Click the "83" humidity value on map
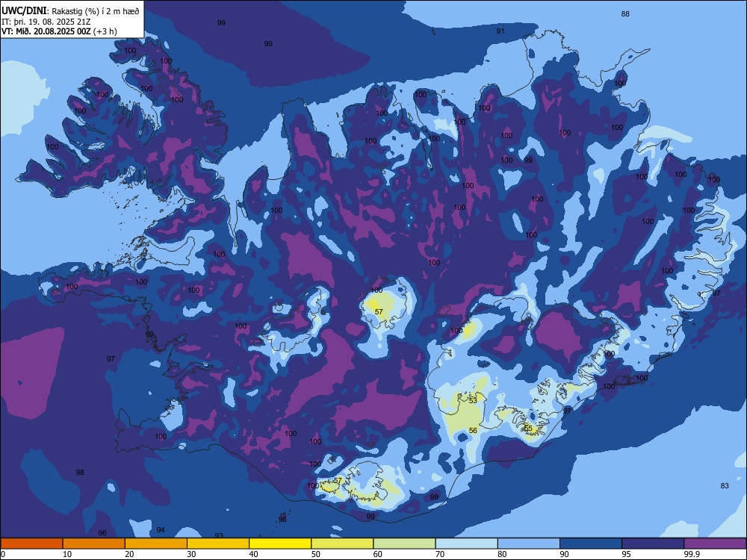The height and width of the screenshot is (560, 747). coord(725,486)
